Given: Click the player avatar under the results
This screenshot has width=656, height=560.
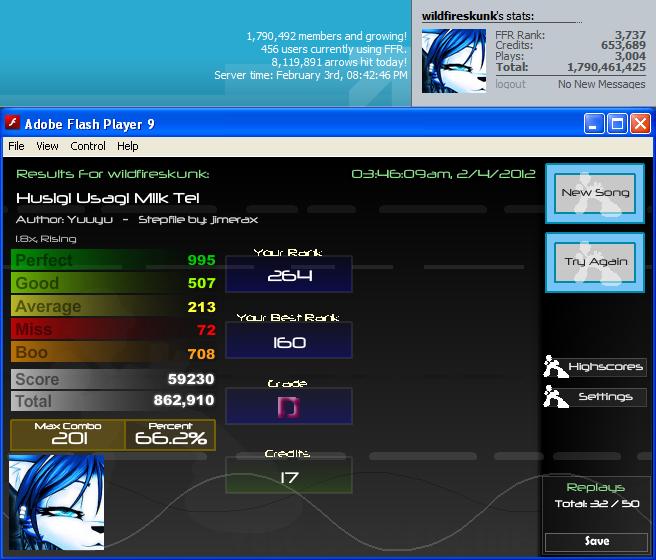Looking at the screenshot, I should coord(56,502).
